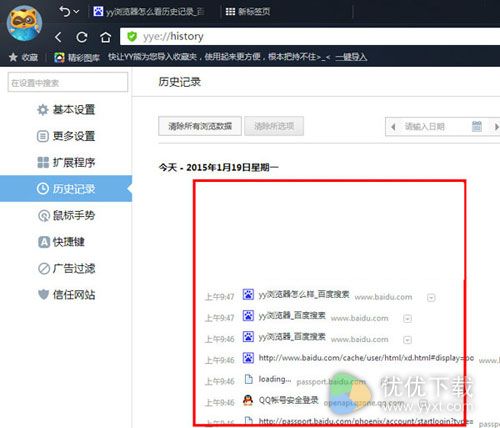Click the 在设置中搜索 search box

[x=68, y=82]
